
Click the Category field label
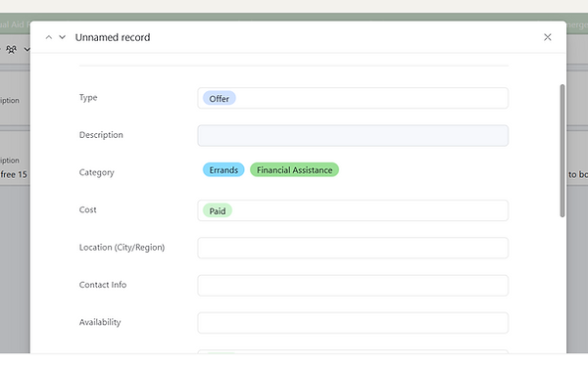tap(96, 172)
